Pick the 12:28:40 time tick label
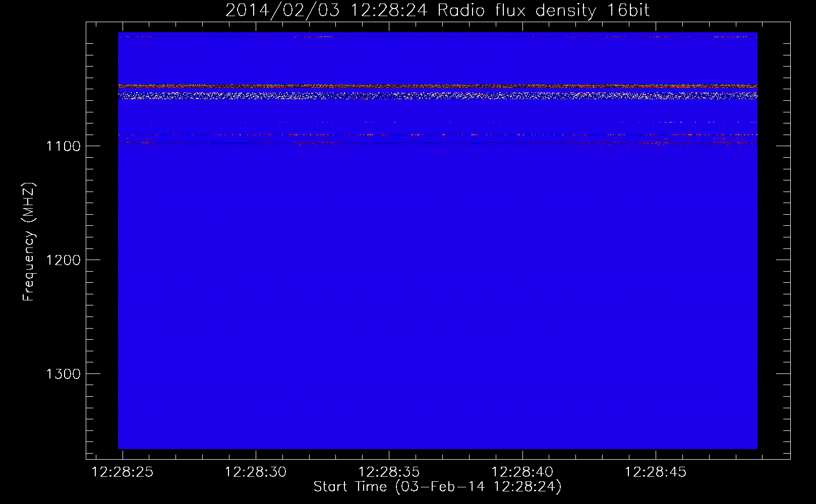 pyautogui.click(x=522, y=472)
